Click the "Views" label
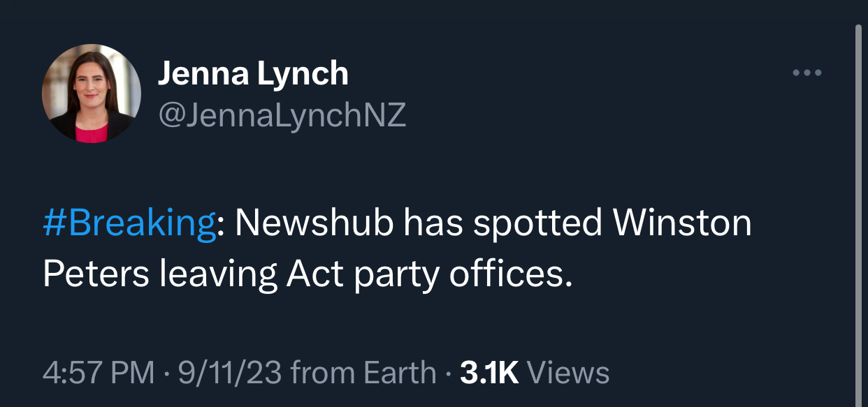This screenshot has width=868, height=407. 567,373
